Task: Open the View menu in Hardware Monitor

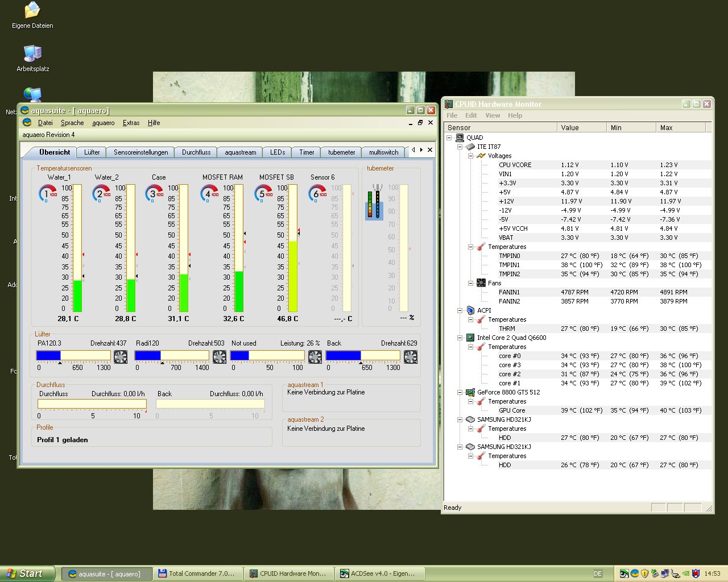Action: [493, 115]
